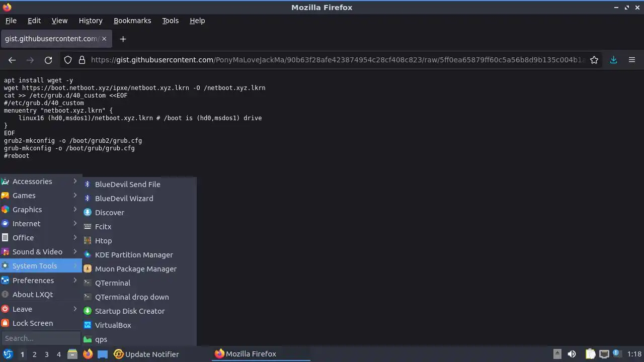Switch to virtual desktop 2
The image size is (644, 362).
click(34, 354)
